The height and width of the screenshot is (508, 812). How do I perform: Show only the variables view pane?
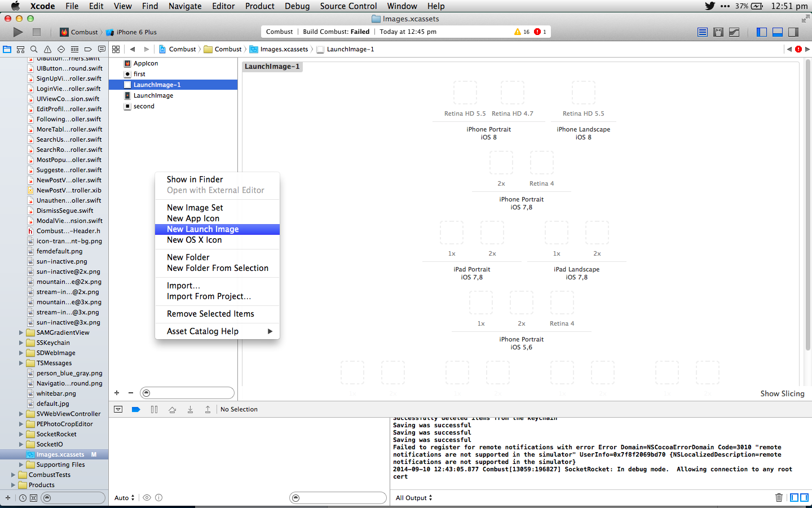[794, 497]
